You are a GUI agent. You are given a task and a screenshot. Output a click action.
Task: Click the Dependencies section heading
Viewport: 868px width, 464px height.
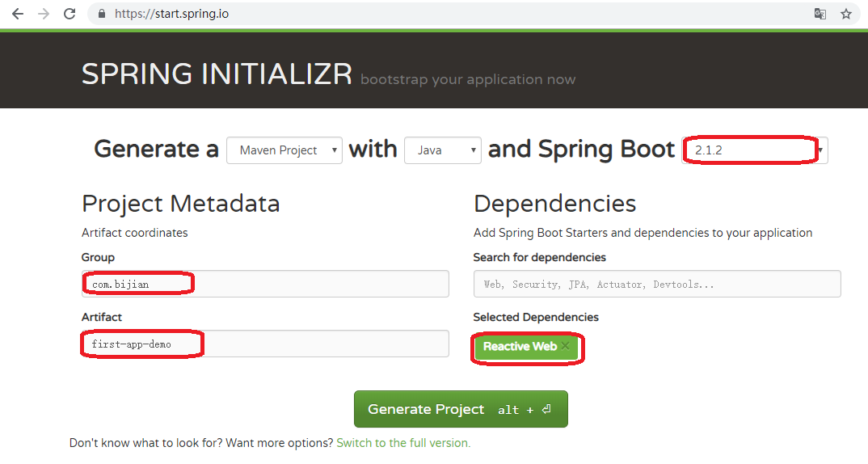(554, 204)
